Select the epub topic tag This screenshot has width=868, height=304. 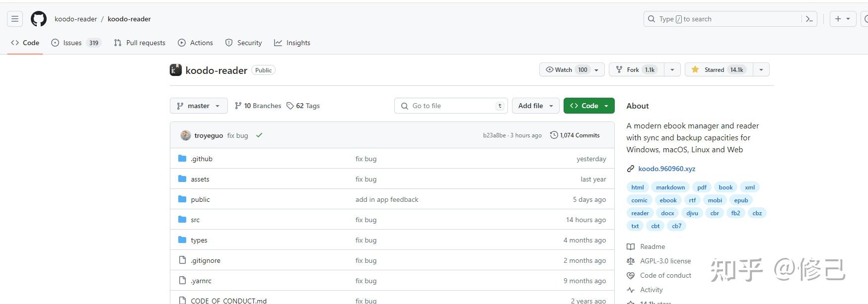(x=741, y=200)
